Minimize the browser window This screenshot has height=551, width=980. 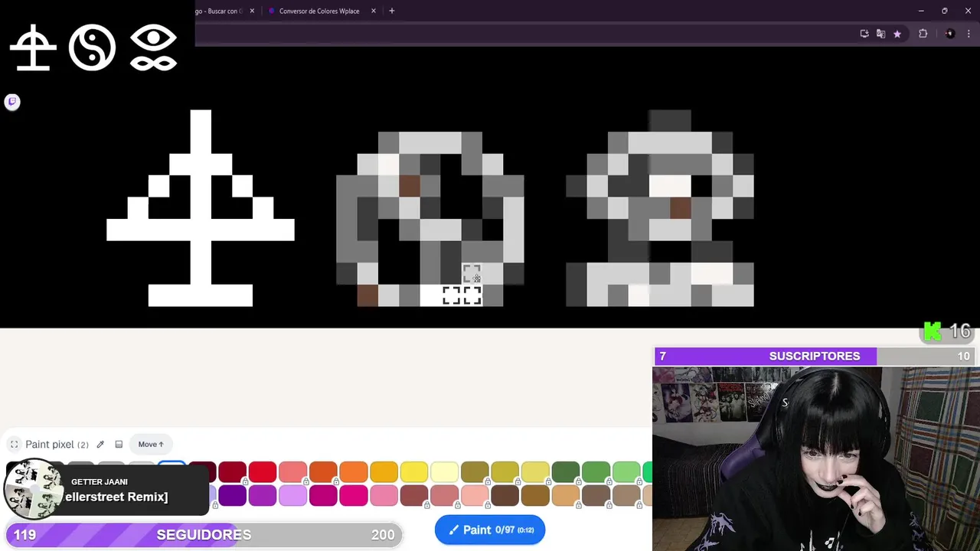921,11
